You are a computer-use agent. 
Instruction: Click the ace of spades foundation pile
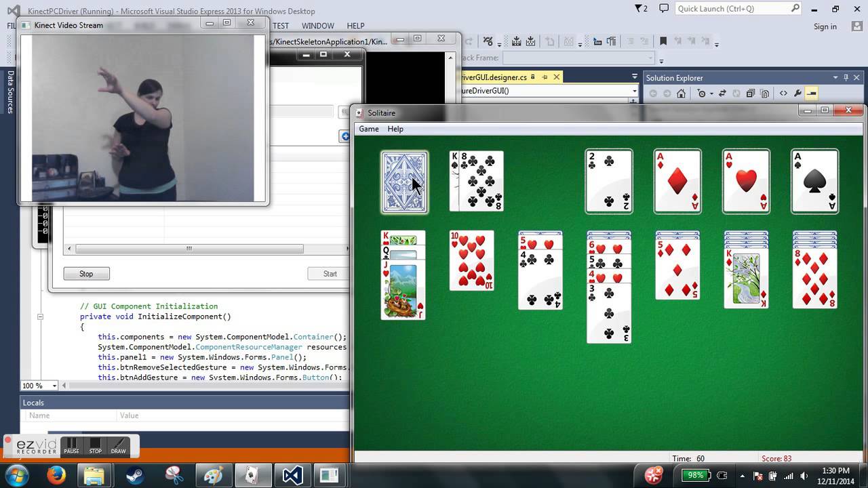pos(814,182)
